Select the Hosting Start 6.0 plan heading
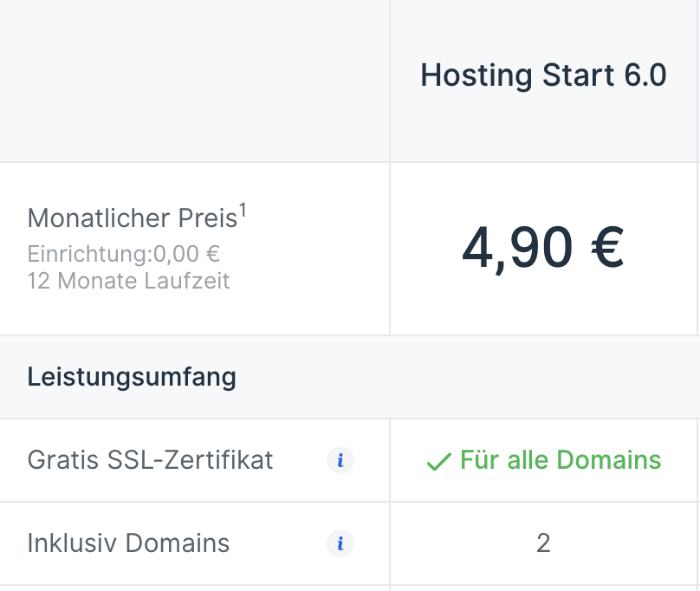The image size is (700, 591). (x=543, y=76)
